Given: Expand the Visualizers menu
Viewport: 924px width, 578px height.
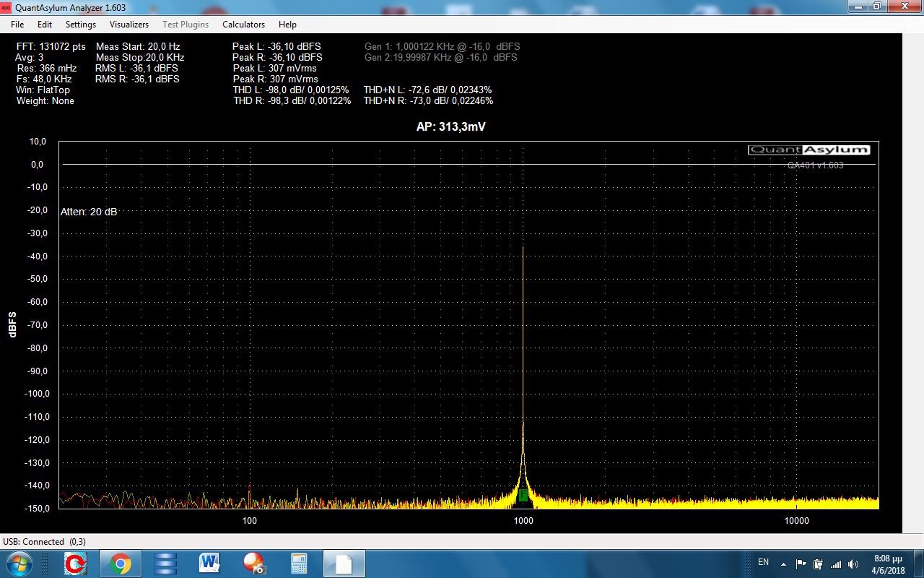Looking at the screenshot, I should point(129,25).
